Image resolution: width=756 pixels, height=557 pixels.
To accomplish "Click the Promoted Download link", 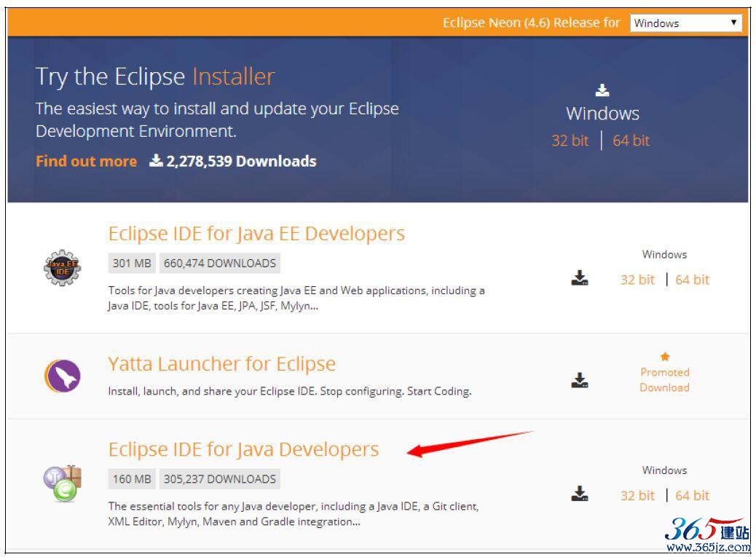I will pos(664,379).
